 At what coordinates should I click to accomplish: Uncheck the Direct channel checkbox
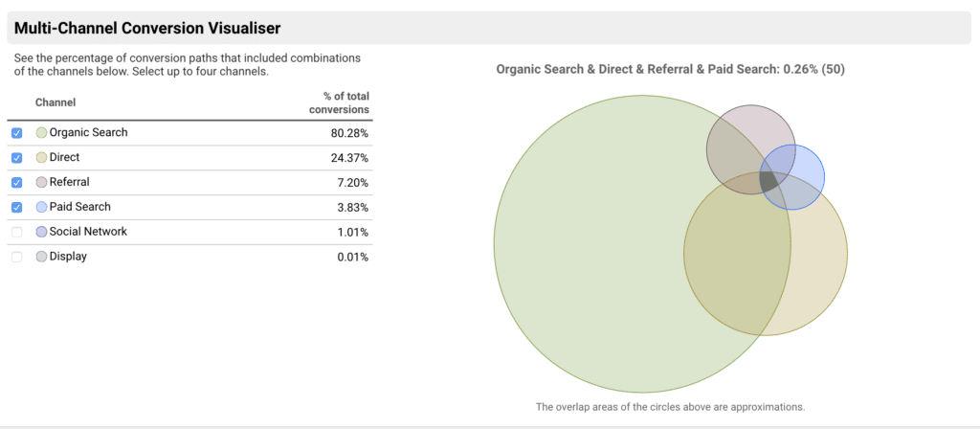[x=16, y=158]
